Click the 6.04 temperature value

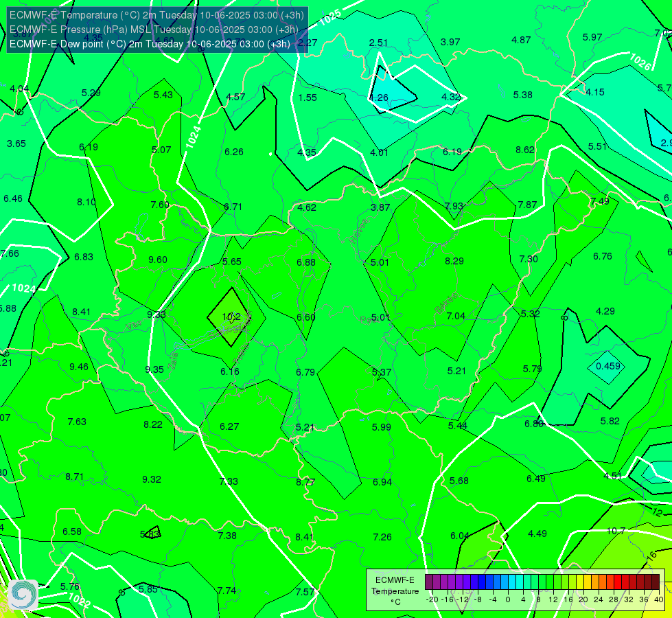pyautogui.click(x=460, y=536)
